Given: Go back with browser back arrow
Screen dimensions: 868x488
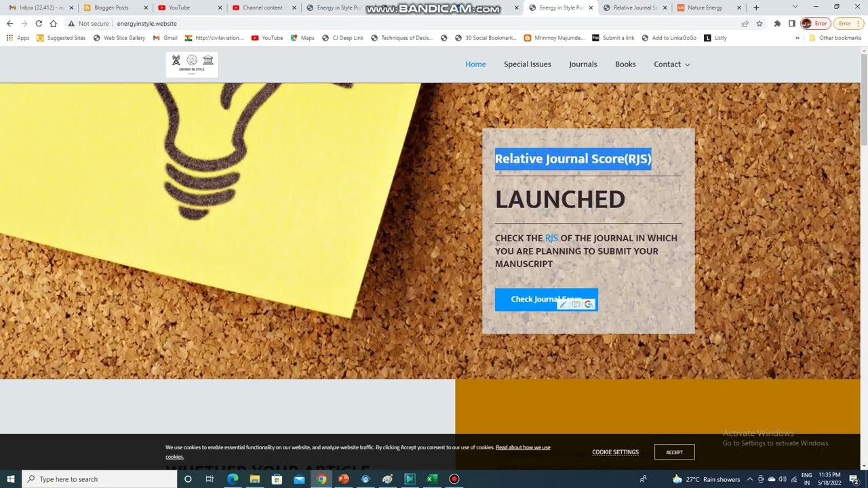Looking at the screenshot, I should (x=9, y=23).
